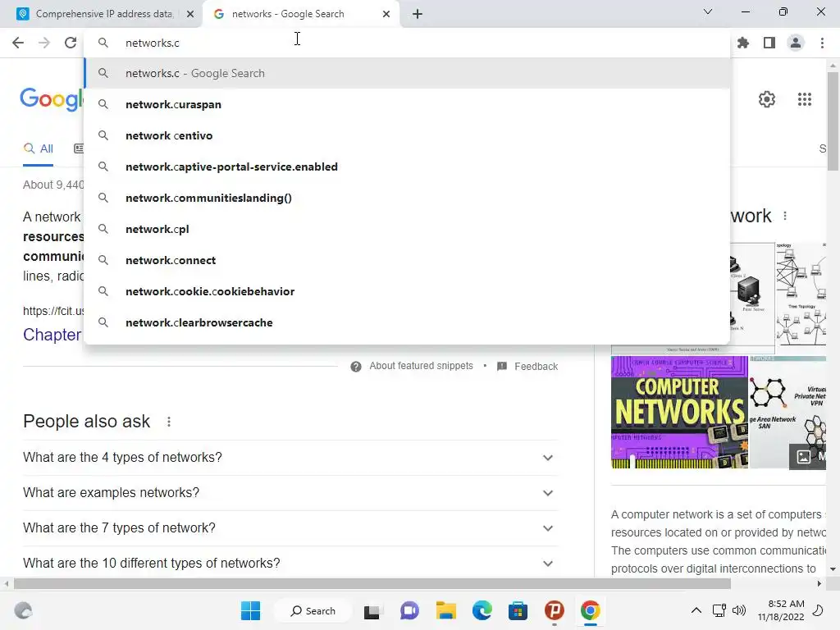Open taskbar Search box
The width and height of the screenshot is (840, 630).
(313, 610)
